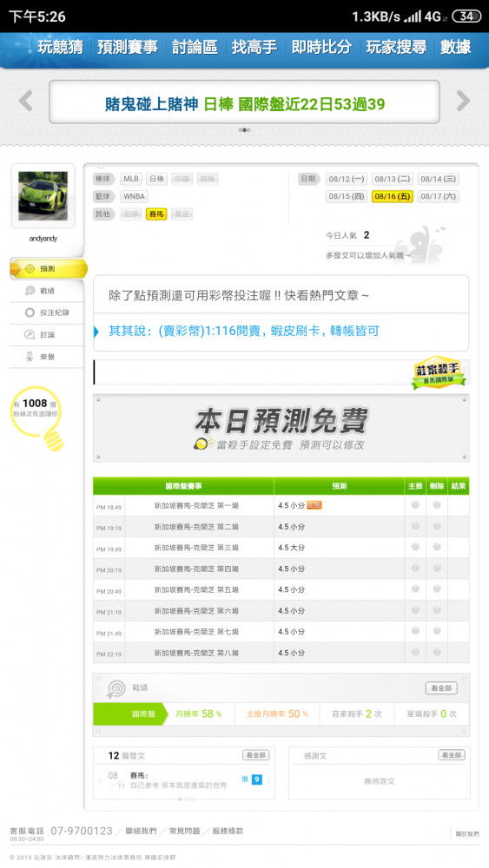Open the 榮譽 sidebar item
Viewport: 489px width, 868px height.
pyautogui.click(x=47, y=357)
